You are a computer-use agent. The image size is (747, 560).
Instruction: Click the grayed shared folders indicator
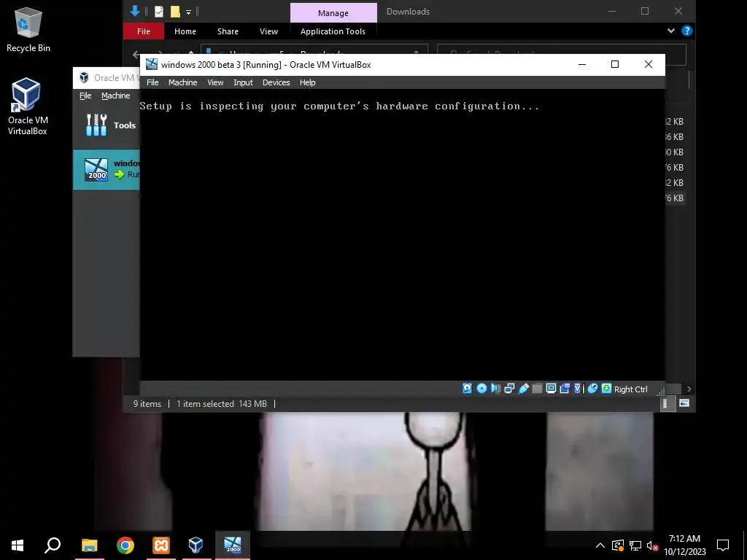click(537, 389)
